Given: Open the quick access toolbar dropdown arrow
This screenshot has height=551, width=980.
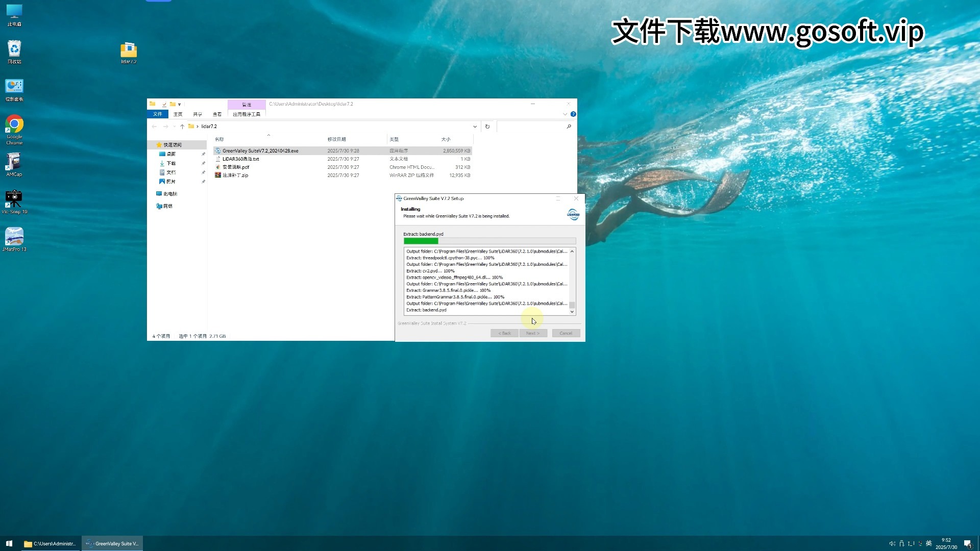Looking at the screenshot, I should coord(179,104).
